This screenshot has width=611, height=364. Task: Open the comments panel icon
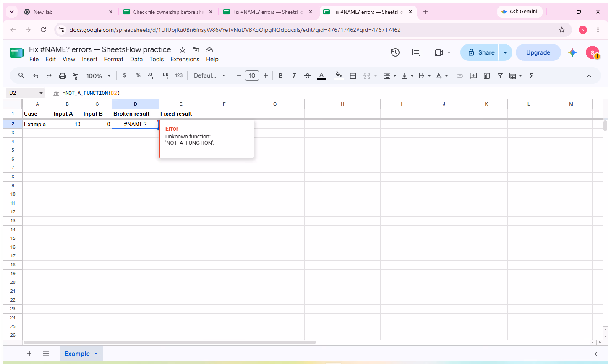(x=416, y=52)
